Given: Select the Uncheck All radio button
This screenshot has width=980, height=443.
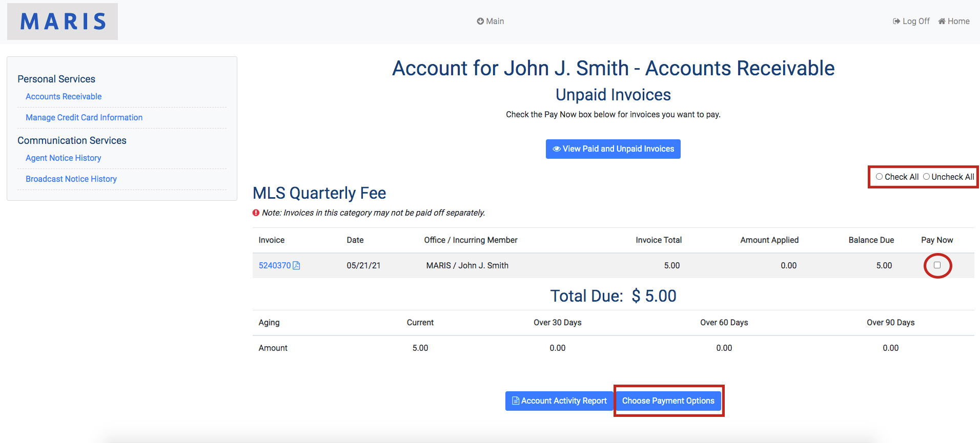Looking at the screenshot, I should 926,177.
